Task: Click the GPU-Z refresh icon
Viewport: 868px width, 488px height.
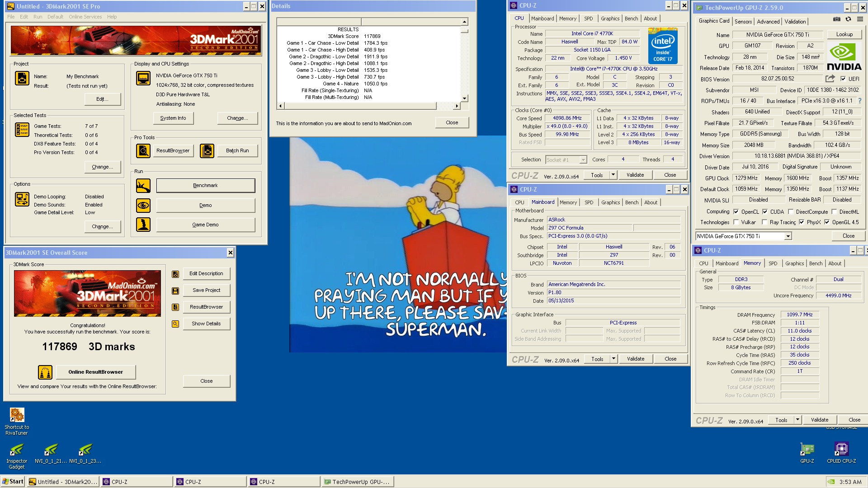Action: [x=848, y=19]
